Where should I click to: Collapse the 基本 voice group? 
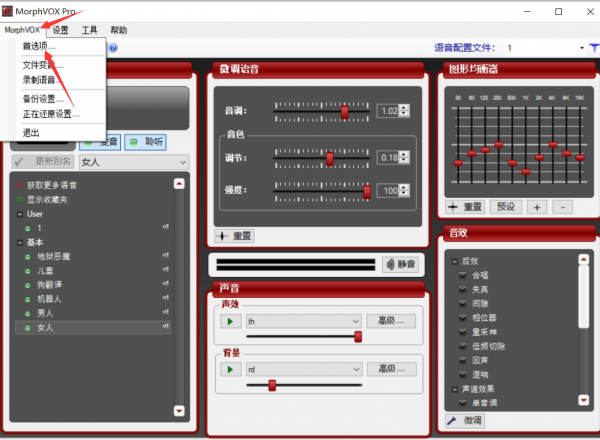(20, 243)
